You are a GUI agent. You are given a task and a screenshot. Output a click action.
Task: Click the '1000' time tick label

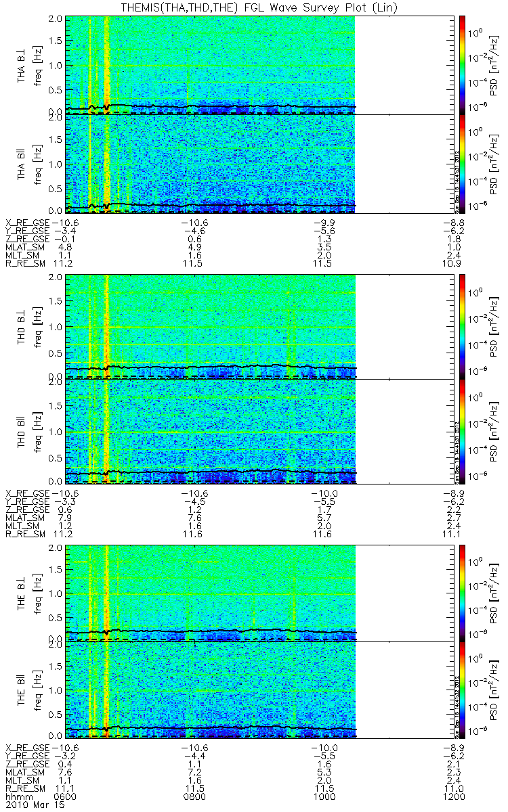(x=326, y=796)
